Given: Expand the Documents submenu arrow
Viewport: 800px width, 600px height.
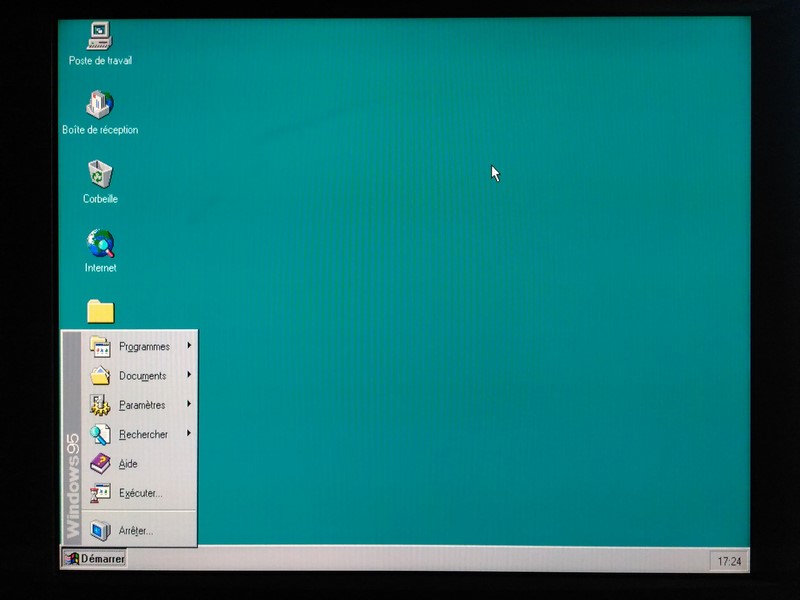Looking at the screenshot, I should point(189,376).
